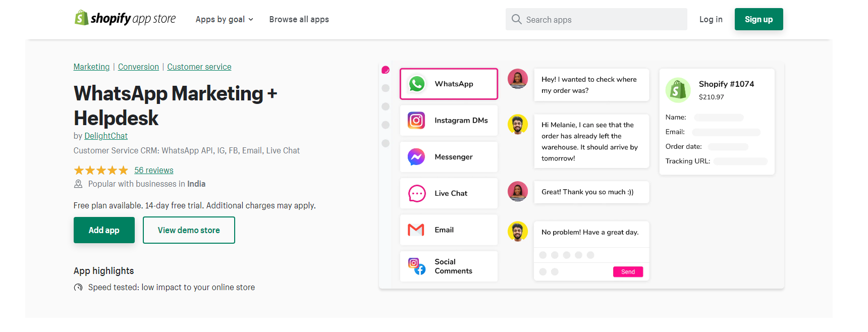Screen dimensions: 868x332
Task: Click the Add app button
Action: pos(104,230)
